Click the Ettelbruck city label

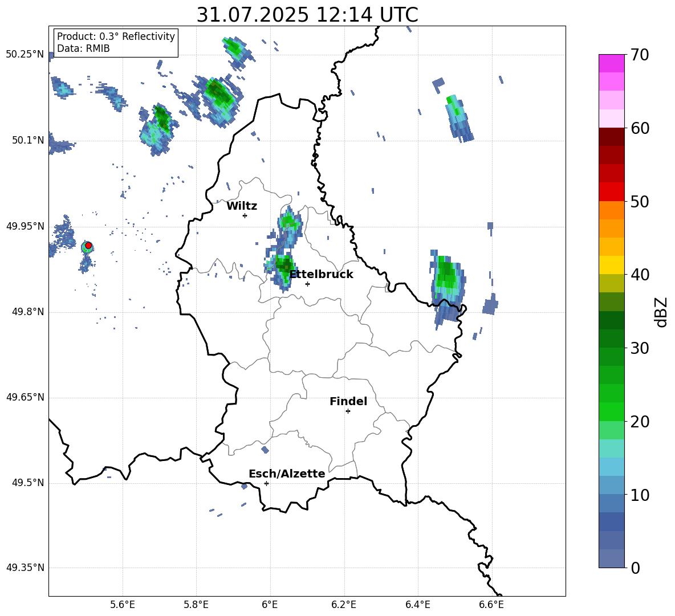click(x=321, y=275)
